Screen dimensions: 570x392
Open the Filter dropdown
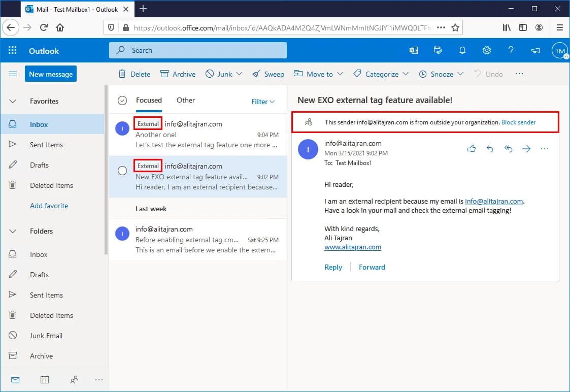tap(262, 102)
